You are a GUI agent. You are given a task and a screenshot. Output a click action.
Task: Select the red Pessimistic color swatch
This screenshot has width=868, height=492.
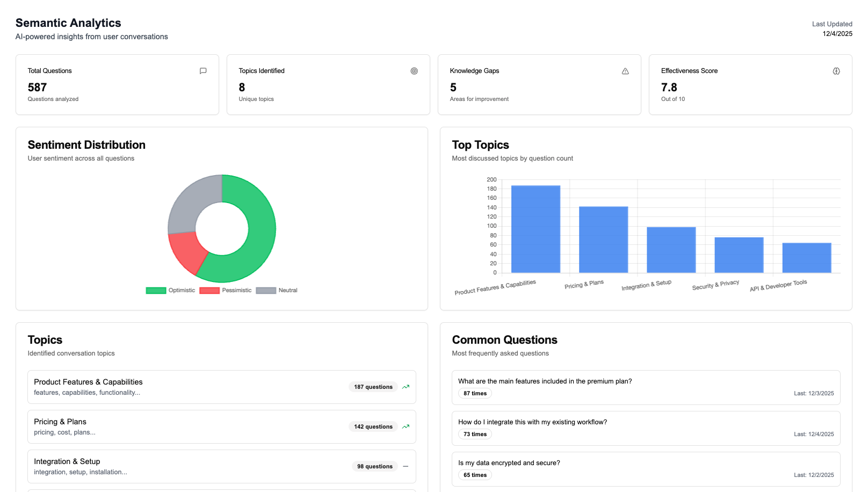(209, 290)
